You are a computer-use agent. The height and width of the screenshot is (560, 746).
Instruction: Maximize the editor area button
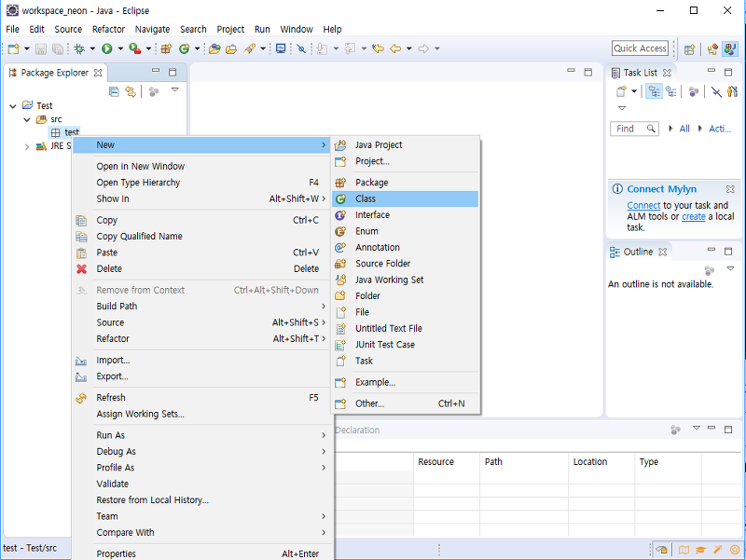tap(588, 73)
